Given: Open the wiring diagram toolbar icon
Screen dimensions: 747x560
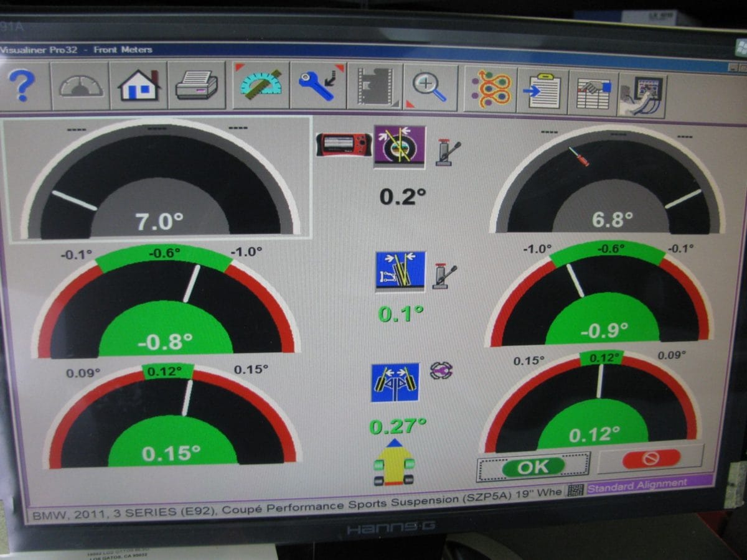Looking at the screenshot, I should point(491,87).
